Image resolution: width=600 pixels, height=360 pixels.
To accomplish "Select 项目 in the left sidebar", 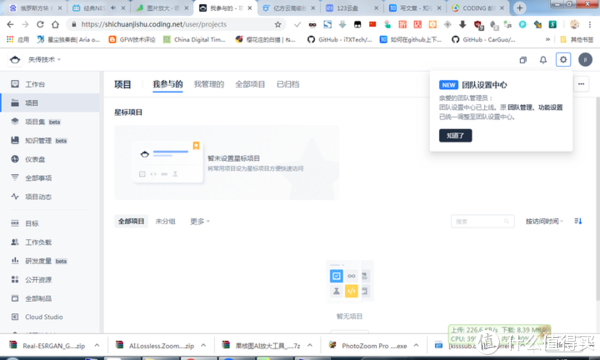I will (50, 103).
